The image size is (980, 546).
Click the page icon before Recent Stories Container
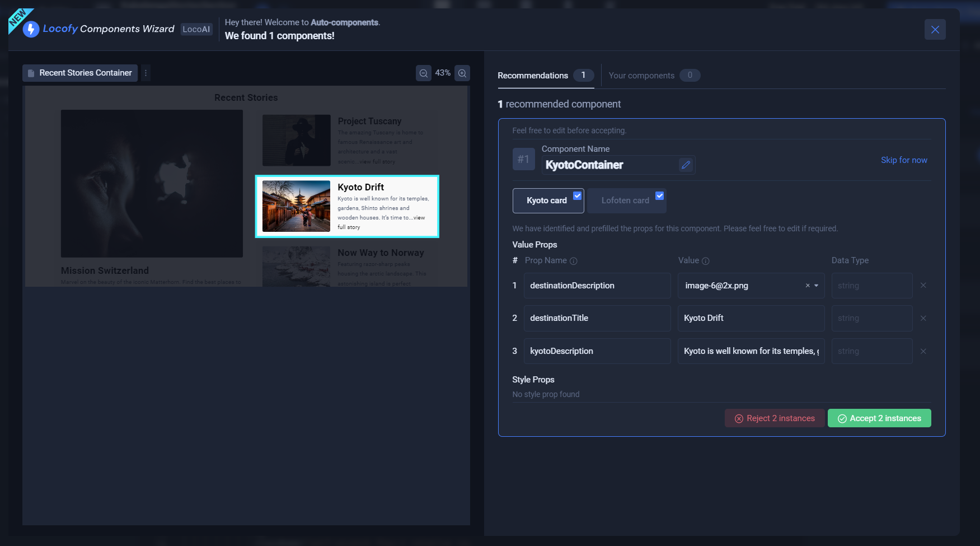coord(31,73)
